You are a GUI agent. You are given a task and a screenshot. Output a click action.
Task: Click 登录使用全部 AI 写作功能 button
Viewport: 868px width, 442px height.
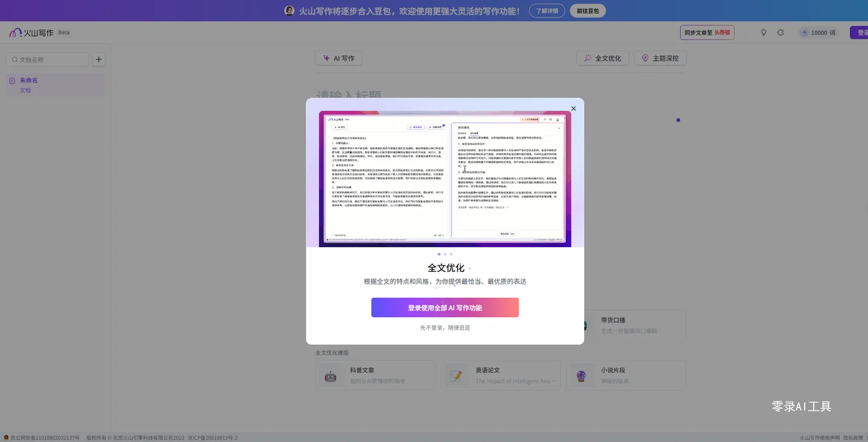pyautogui.click(x=445, y=308)
